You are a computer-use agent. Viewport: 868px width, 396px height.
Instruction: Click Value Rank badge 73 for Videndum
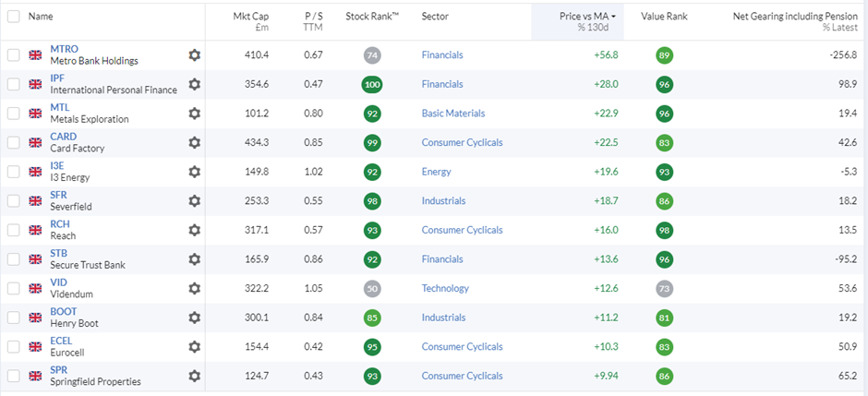pos(664,288)
